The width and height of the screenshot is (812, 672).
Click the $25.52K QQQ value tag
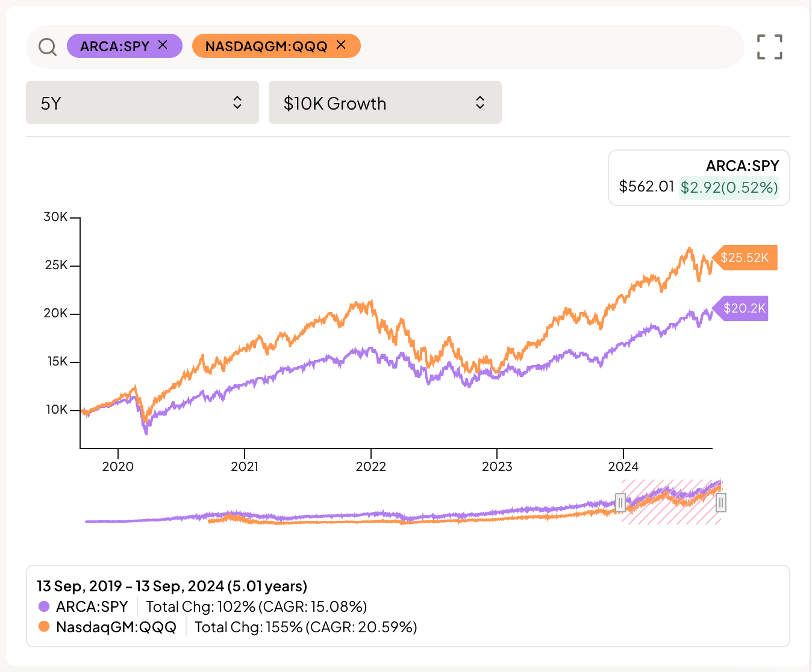745,258
